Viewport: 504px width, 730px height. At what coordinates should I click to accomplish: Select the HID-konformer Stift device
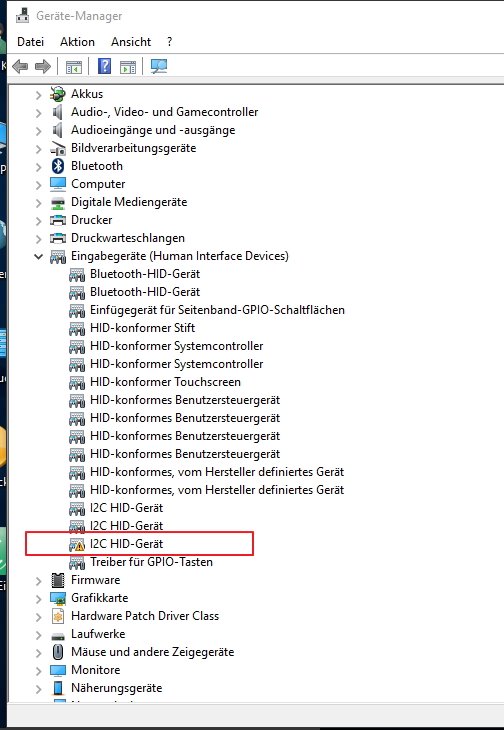[x=142, y=328]
